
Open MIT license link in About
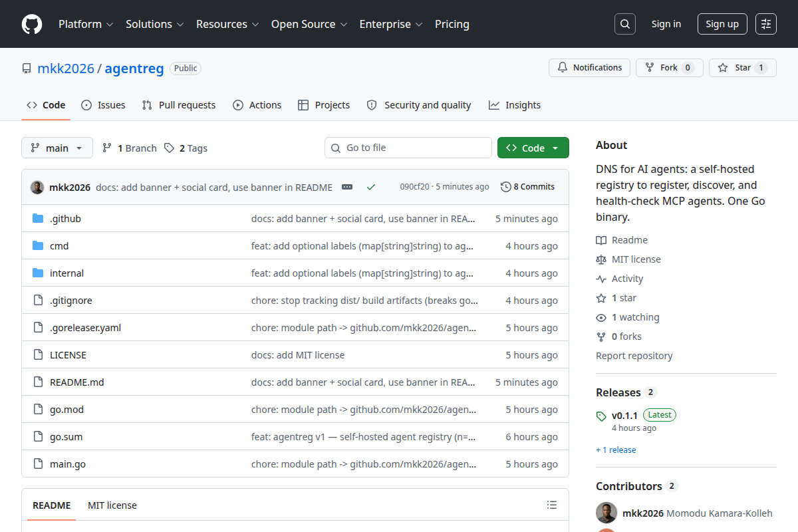(628, 259)
